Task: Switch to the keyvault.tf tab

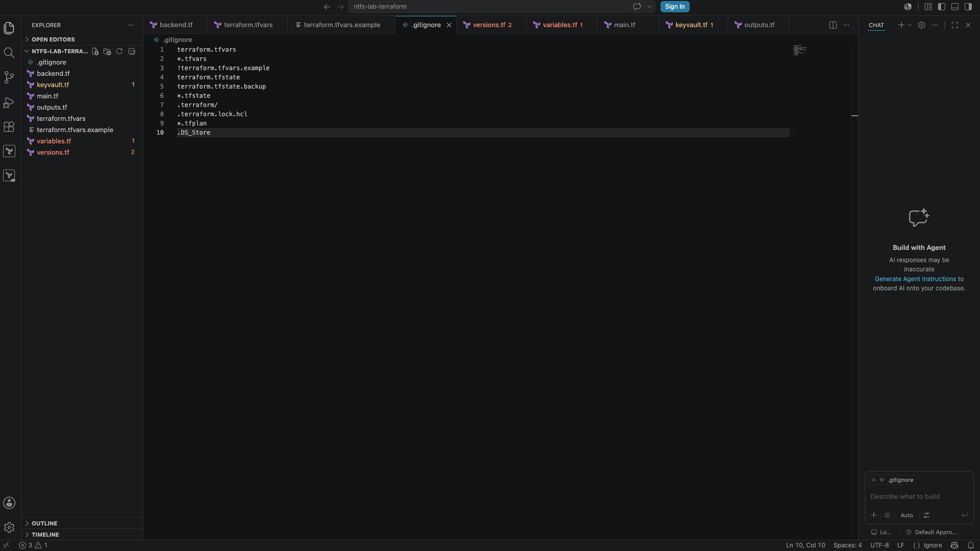Action: [694, 25]
